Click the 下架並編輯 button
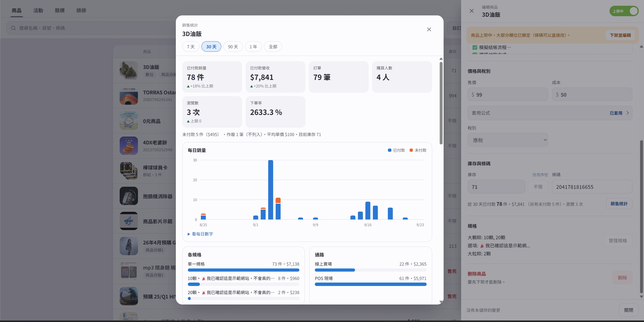Viewport: 644px width, 322px height. click(620, 35)
